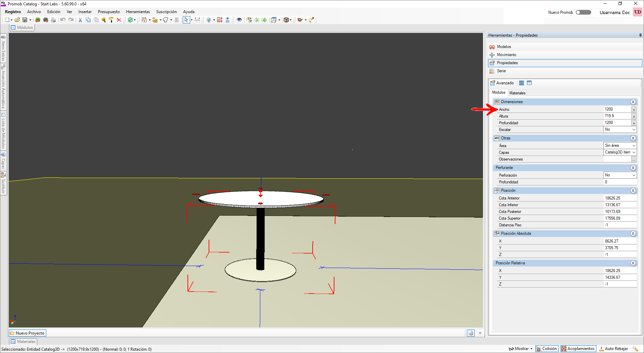Viewport: 644px width, 353px height.
Task: Switch to the Materiales tab in Propiedades
Action: [517, 93]
